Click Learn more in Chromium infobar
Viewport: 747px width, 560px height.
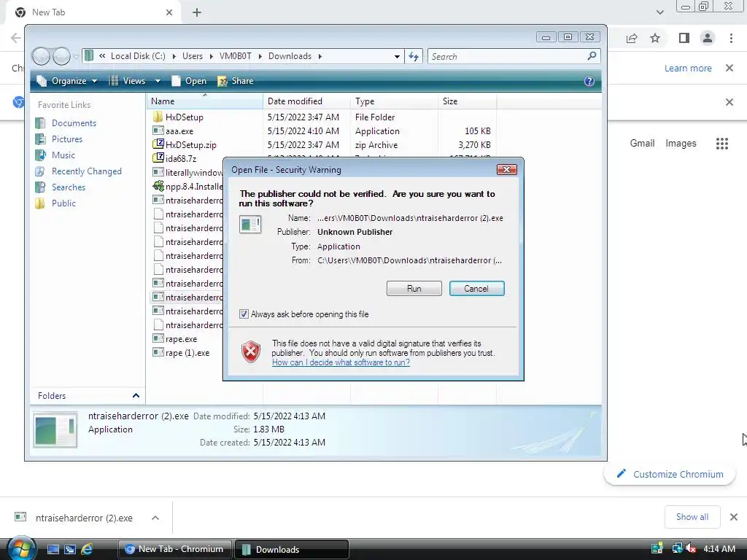click(688, 68)
